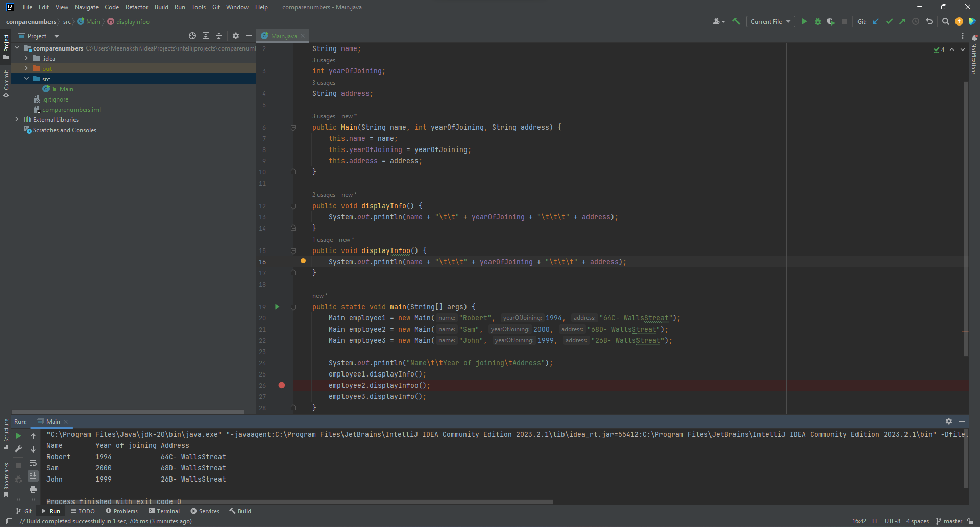Switch to the Terminal tool window tab
Screen dimensions: 980x527
pos(164,511)
